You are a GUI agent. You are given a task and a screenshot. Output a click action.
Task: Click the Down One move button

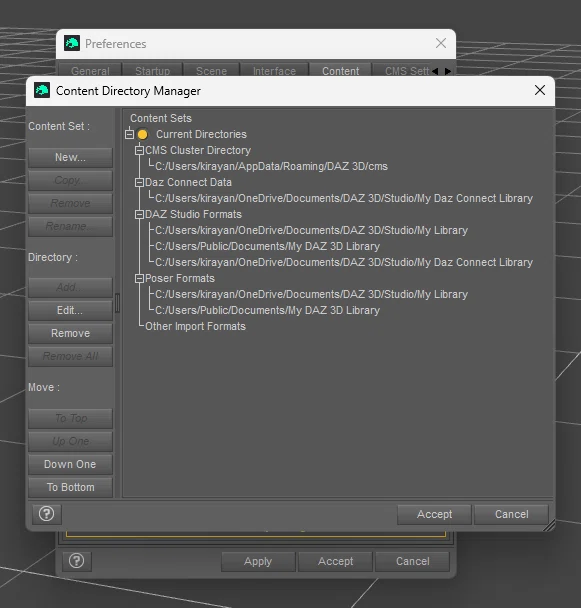pyautogui.click(x=70, y=464)
